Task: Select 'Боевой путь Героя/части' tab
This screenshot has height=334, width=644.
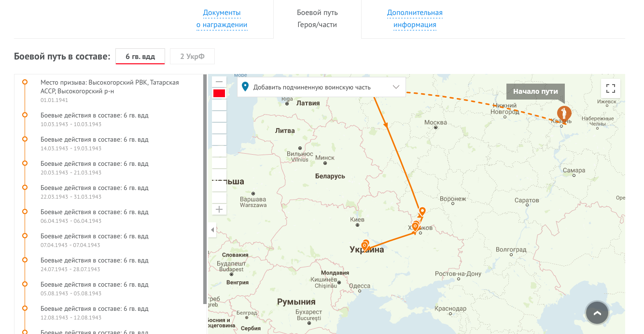Action: 317,19
